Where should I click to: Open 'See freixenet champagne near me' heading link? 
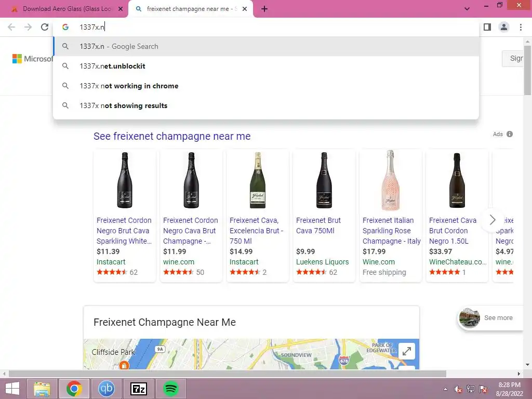172,136
